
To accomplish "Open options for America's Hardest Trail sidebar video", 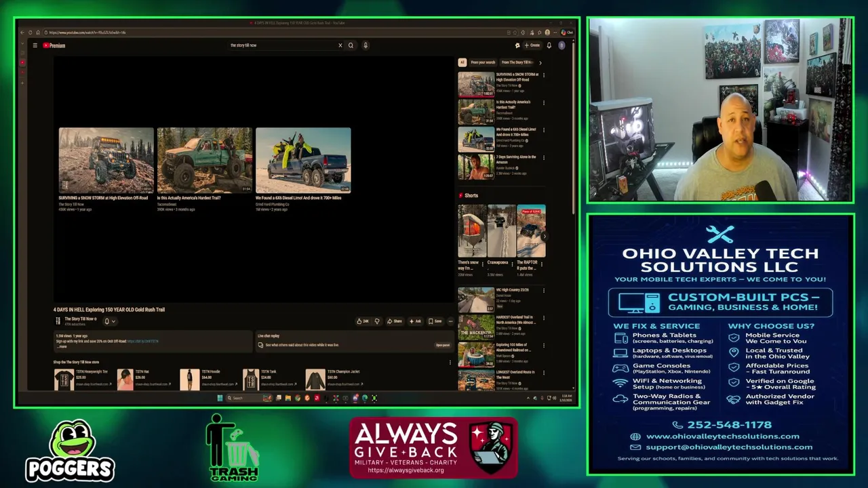I will [543, 103].
